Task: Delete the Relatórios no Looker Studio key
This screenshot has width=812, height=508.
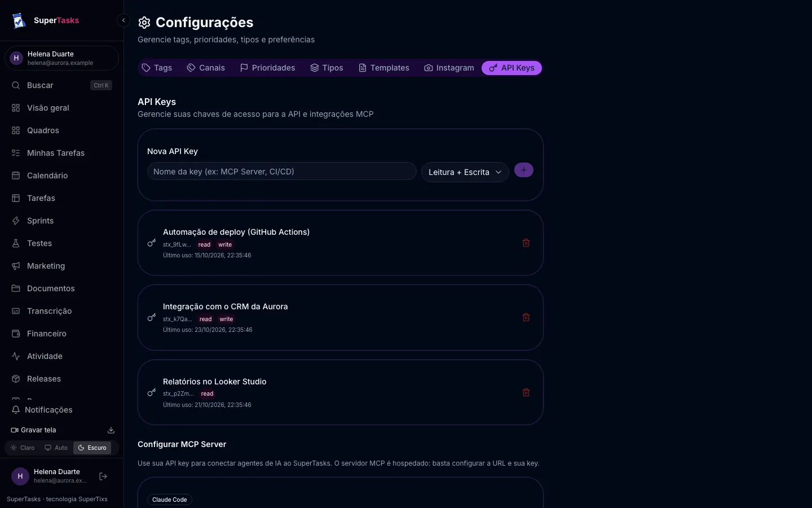Action: click(x=526, y=392)
